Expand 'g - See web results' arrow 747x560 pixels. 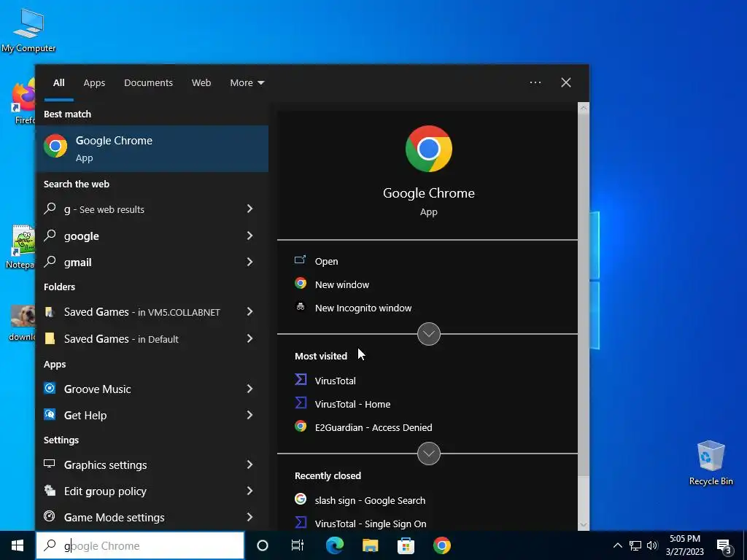pyautogui.click(x=249, y=209)
